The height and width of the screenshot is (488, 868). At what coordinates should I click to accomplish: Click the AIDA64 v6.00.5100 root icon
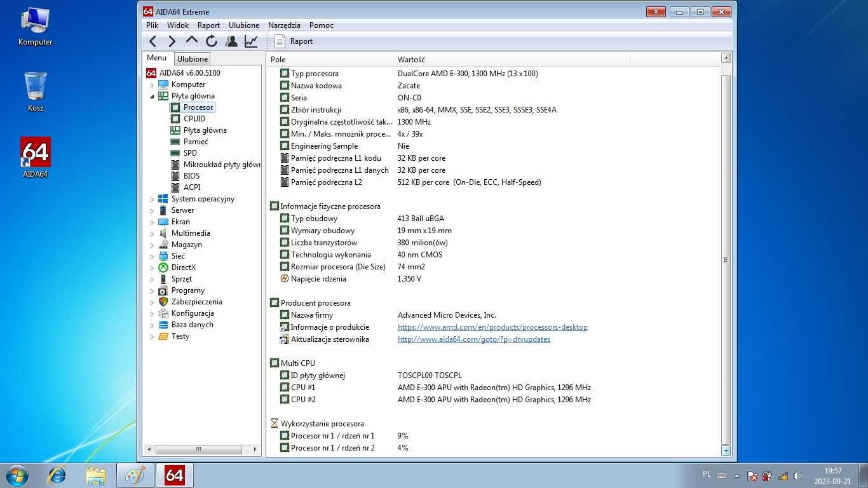(x=151, y=73)
